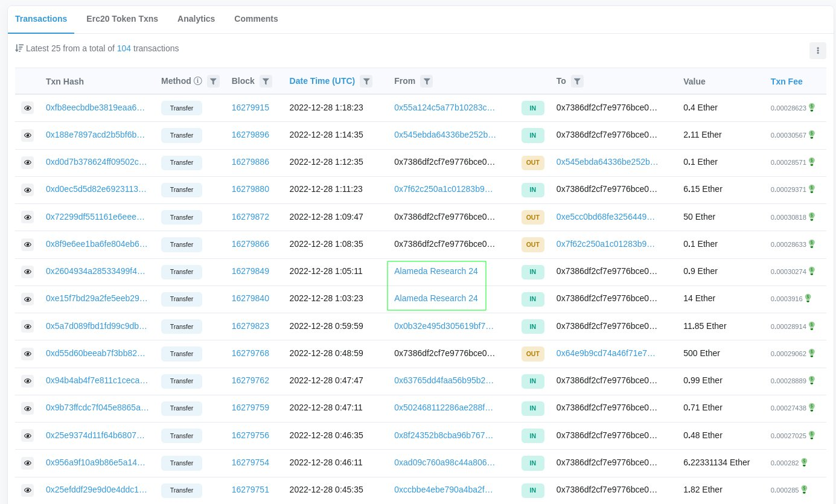
Task: Open Alameda Research 24 sender at block 16279849
Action: click(436, 271)
